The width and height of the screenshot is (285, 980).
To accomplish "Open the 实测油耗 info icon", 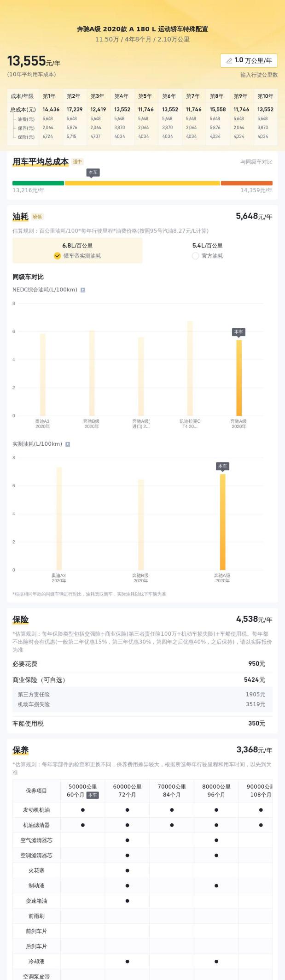I will coord(68,444).
